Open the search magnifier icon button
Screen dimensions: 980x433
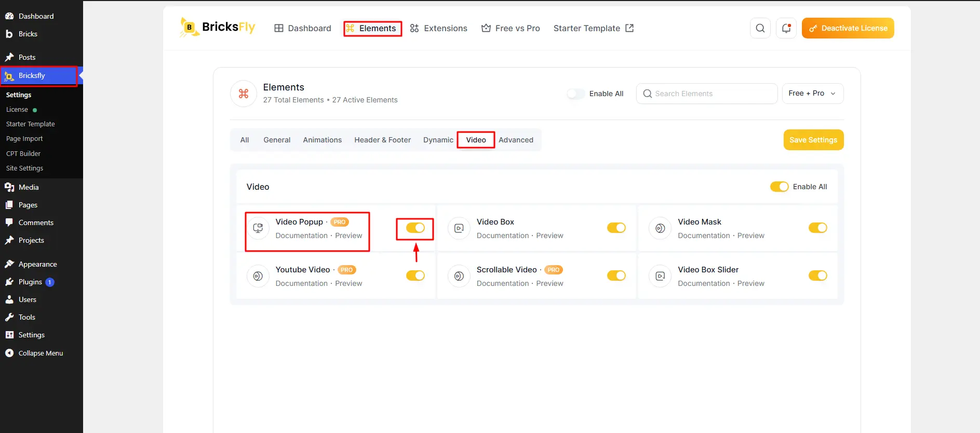tap(760, 28)
